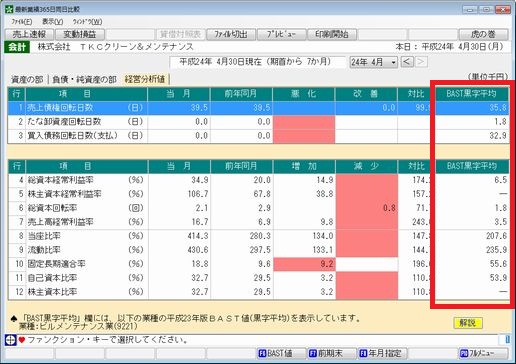Click the BAST値 function key button
Image resolution: width=516 pixels, height=364 pixels.
pyautogui.click(x=281, y=353)
